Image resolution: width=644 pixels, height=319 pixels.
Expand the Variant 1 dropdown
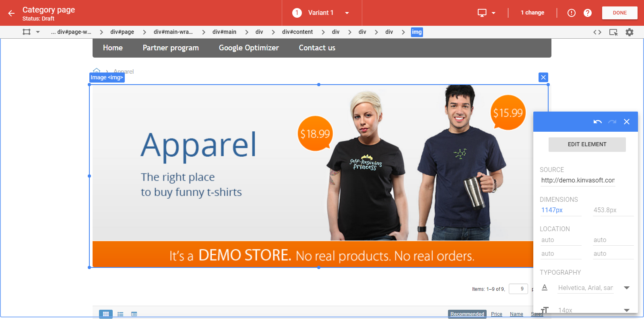[x=347, y=13]
